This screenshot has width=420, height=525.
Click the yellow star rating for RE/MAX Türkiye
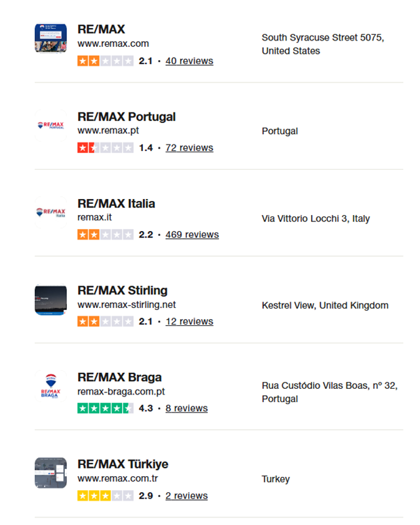[105, 496]
